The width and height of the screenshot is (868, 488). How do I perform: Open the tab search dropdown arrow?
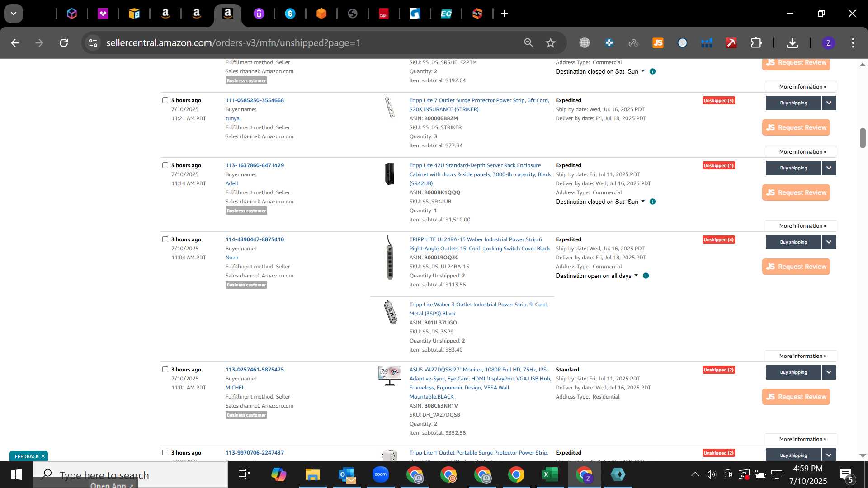pos(14,14)
